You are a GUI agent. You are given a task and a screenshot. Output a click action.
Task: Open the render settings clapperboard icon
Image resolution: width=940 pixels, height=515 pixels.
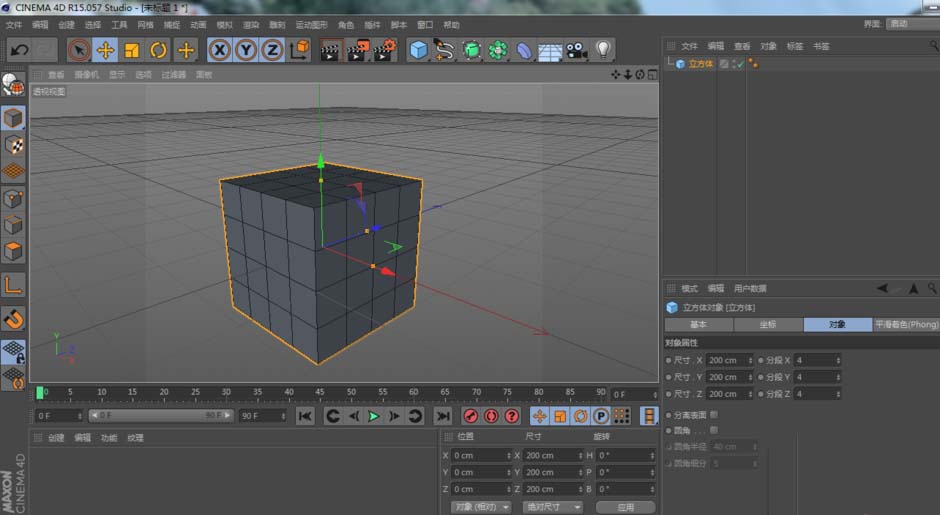pyautogui.click(x=384, y=50)
